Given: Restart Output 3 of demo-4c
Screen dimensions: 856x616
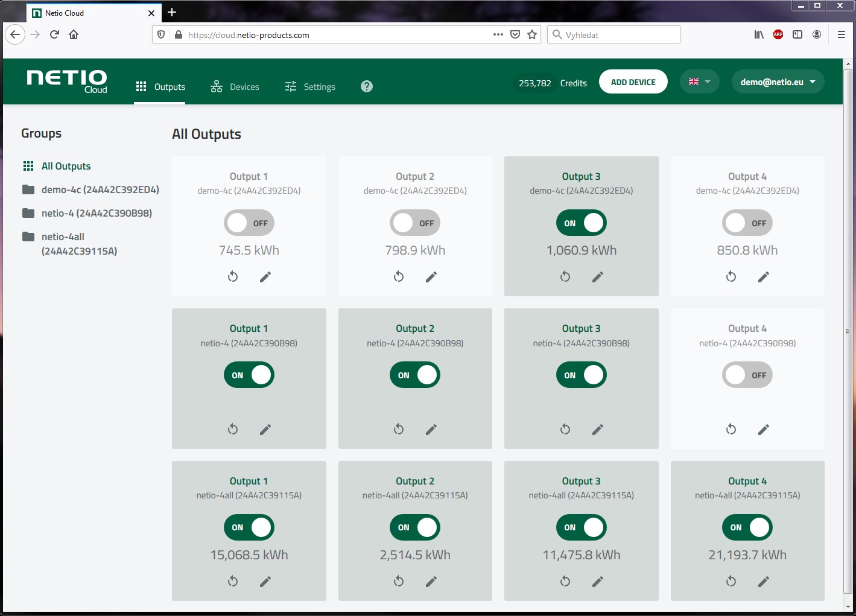Looking at the screenshot, I should 565,277.
